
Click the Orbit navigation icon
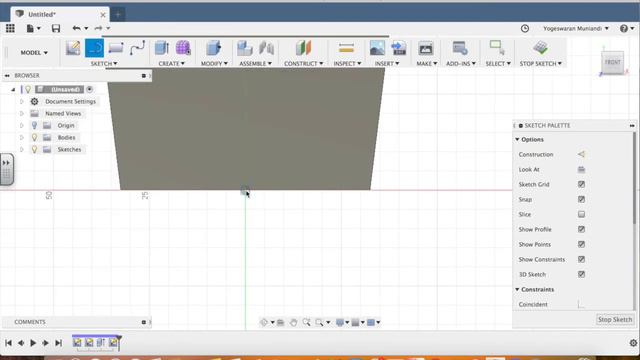point(264,322)
